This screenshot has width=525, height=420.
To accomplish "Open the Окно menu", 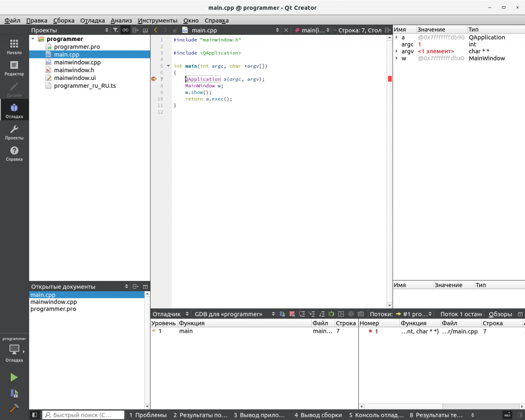I will (x=191, y=21).
